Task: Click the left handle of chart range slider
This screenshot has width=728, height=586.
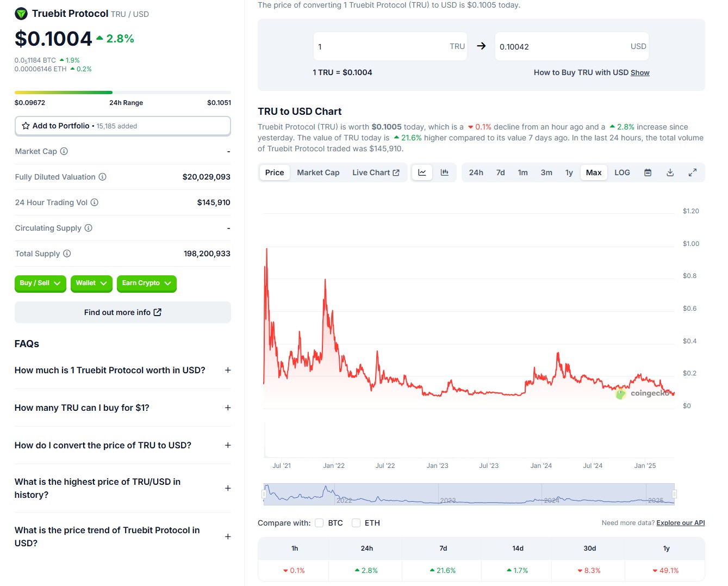Action: coord(264,494)
